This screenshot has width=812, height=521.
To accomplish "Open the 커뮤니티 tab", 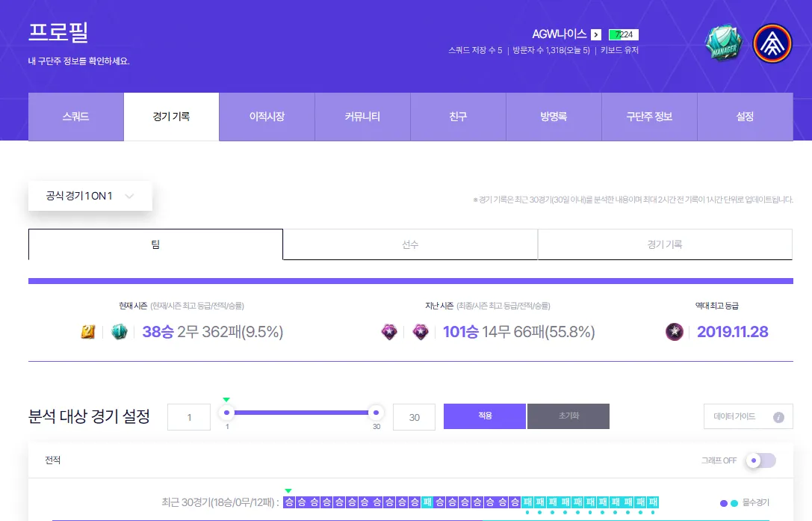I will [x=362, y=117].
